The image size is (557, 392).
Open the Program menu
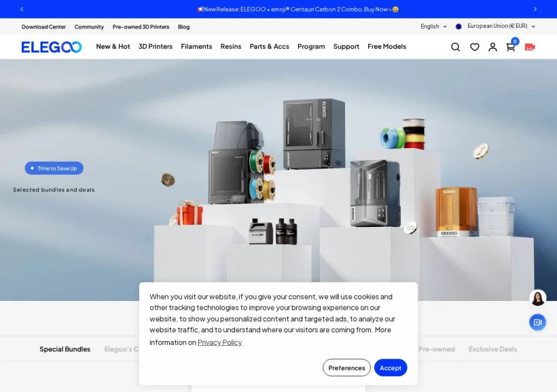(x=311, y=47)
